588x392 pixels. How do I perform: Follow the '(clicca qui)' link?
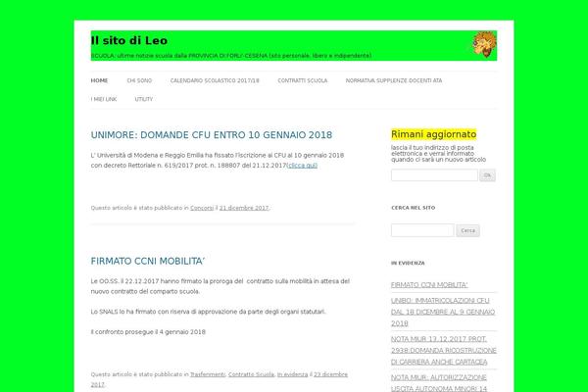(302, 166)
